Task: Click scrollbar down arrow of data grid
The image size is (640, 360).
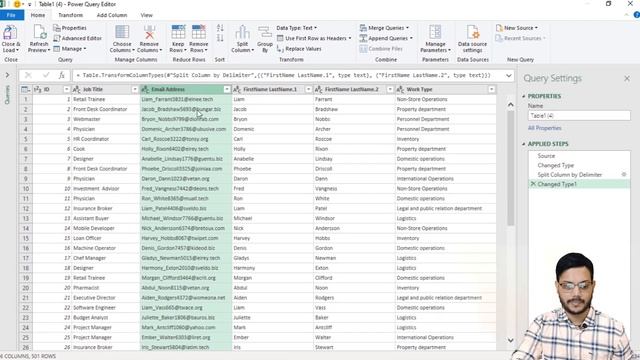Action: tap(511, 340)
